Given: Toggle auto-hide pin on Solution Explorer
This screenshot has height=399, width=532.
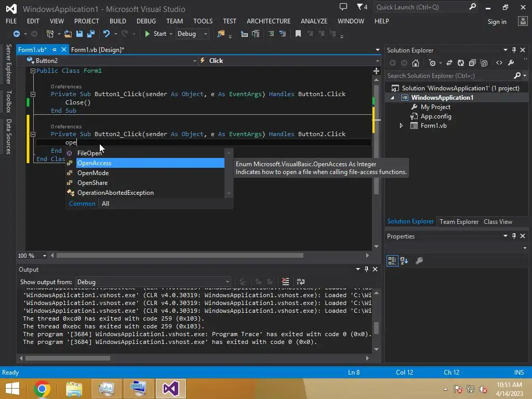Looking at the screenshot, I should pos(514,50).
